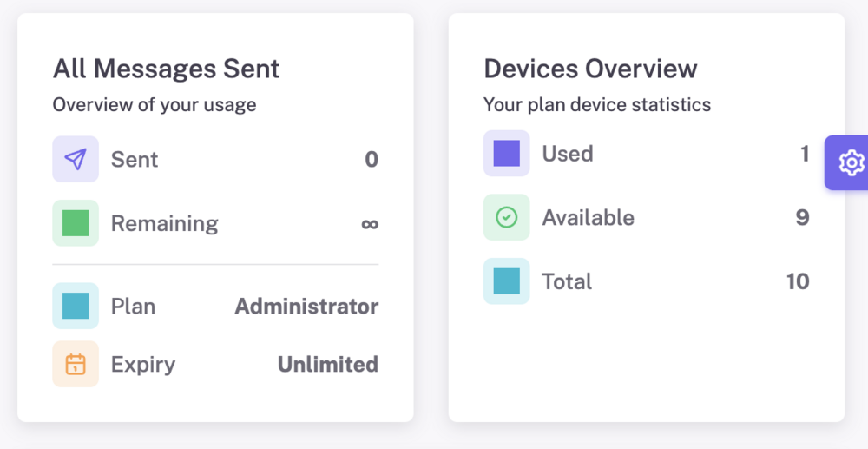The width and height of the screenshot is (868, 449).
Task: Click the infinity Remaining value
Action: coord(370,224)
